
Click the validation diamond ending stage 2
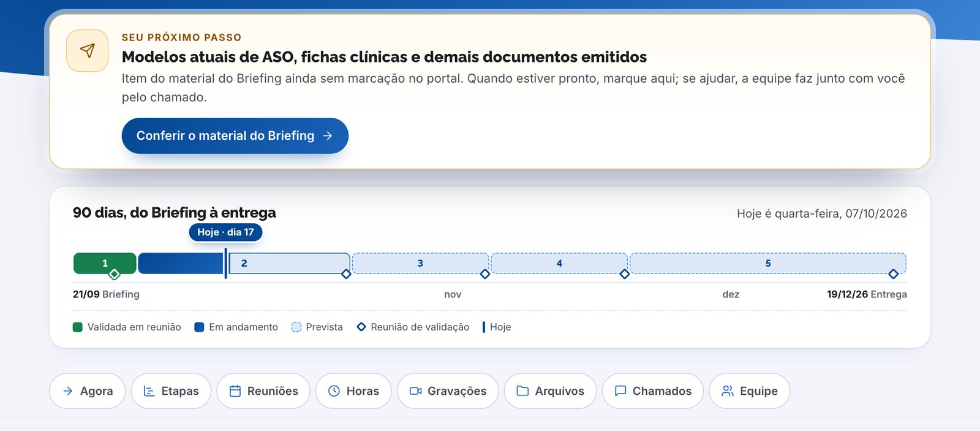coord(346,274)
